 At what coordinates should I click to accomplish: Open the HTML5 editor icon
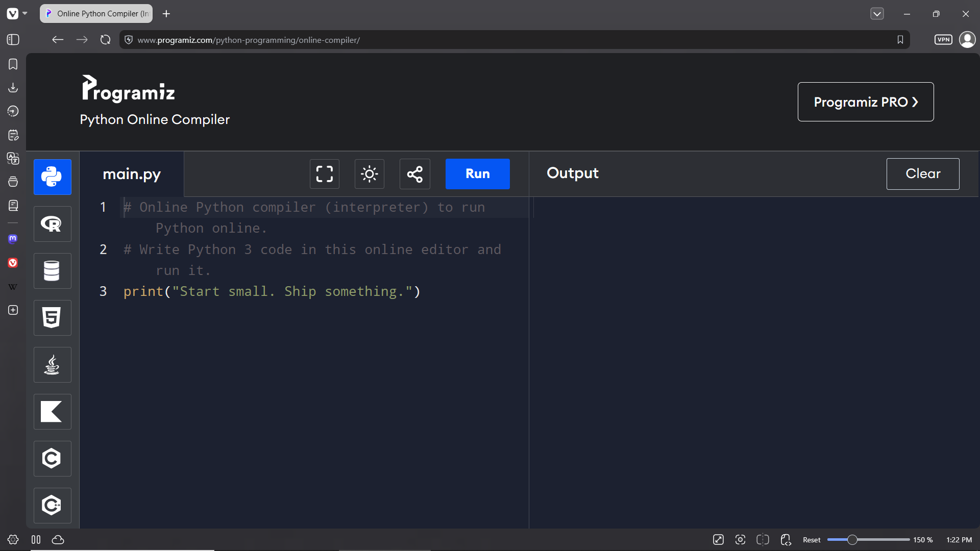pyautogui.click(x=52, y=317)
